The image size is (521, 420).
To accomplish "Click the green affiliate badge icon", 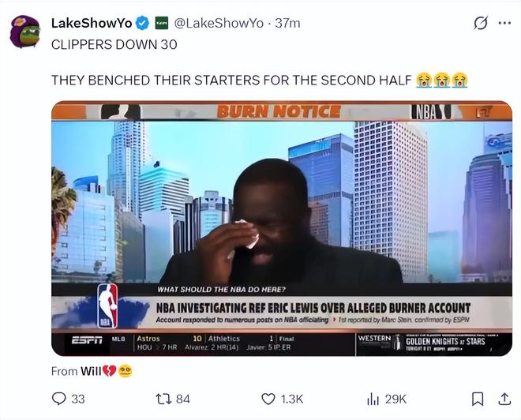I will pyautogui.click(x=162, y=23).
